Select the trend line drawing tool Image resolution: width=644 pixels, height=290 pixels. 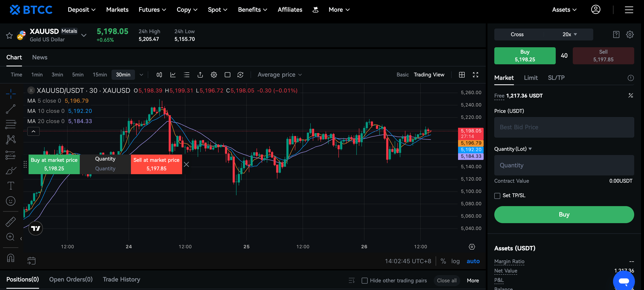point(10,109)
